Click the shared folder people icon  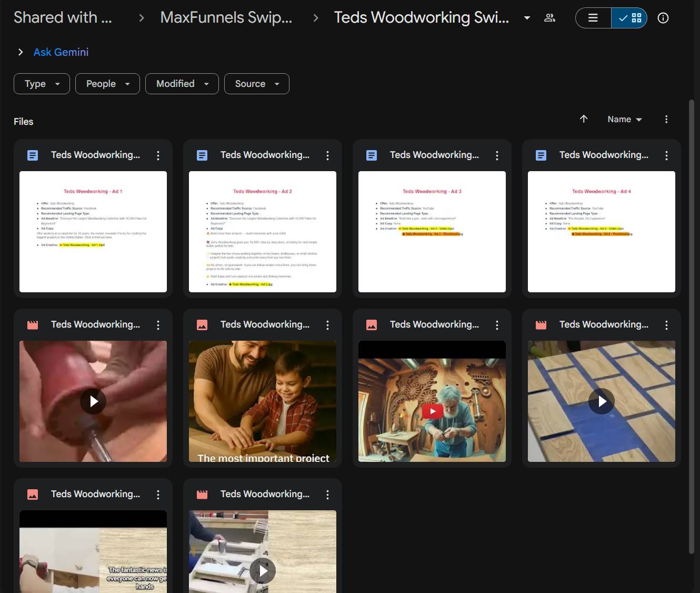[549, 18]
